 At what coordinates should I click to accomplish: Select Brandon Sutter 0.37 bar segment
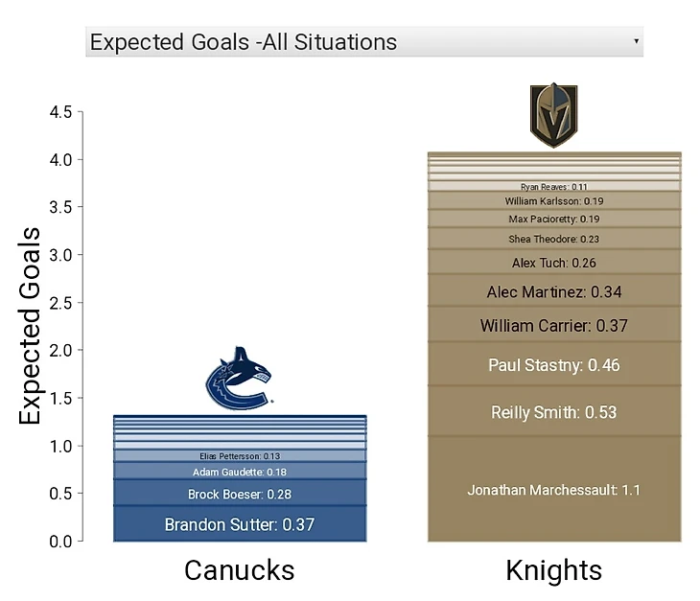coord(239,524)
